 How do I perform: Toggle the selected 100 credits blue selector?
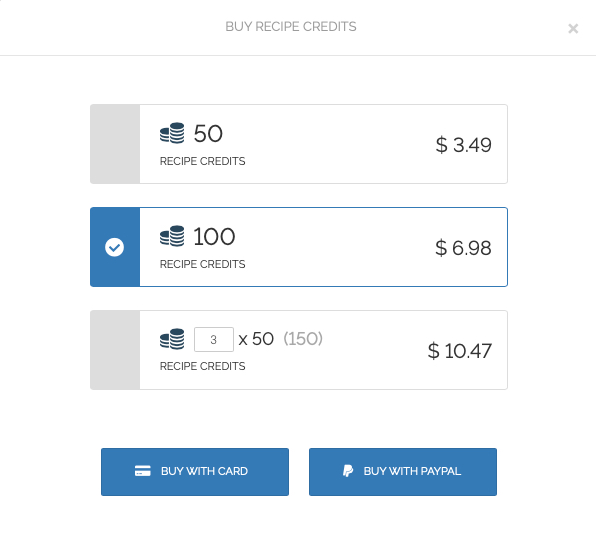tap(115, 247)
